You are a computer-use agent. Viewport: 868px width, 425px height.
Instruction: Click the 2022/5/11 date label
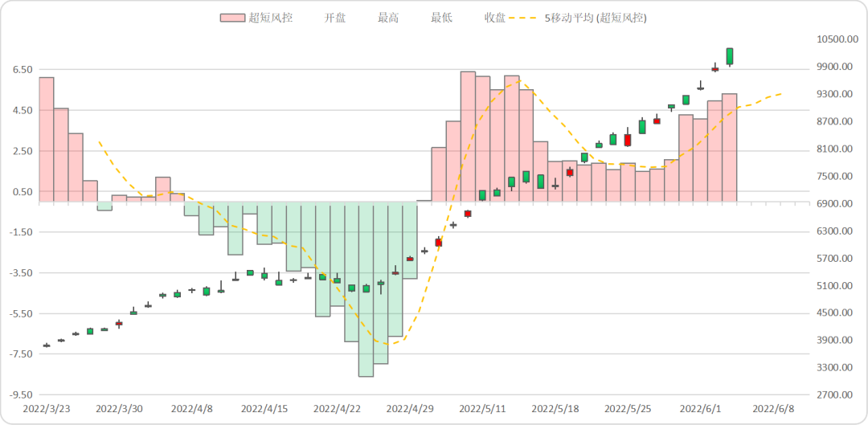click(x=483, y=409)
